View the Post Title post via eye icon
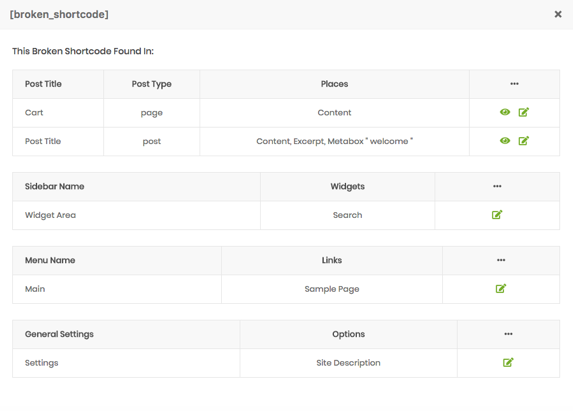 (x=505, y=141)
